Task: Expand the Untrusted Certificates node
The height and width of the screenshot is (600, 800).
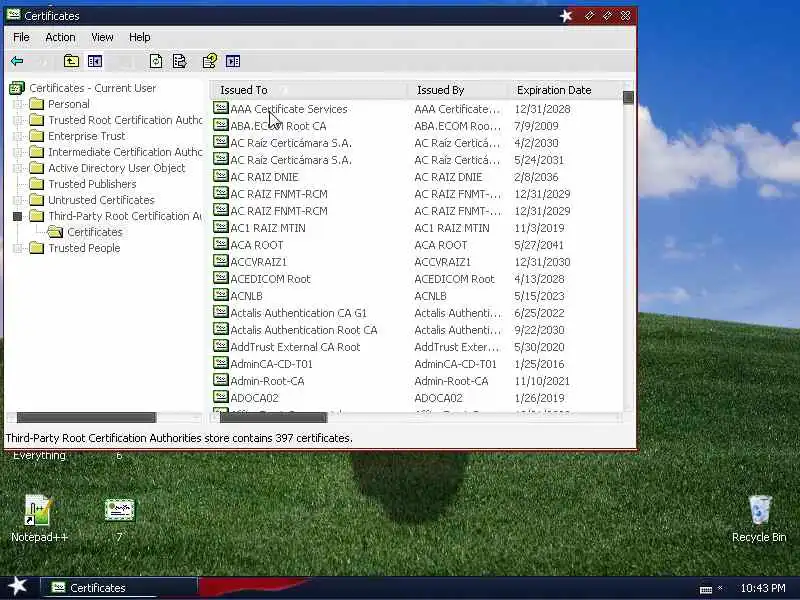Action: coord(18,200)
